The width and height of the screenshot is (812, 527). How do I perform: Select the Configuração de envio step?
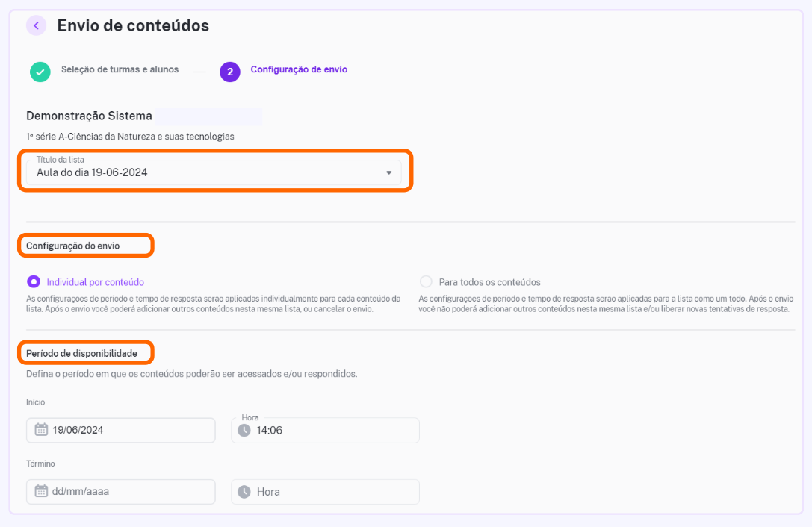pos(299,69)
